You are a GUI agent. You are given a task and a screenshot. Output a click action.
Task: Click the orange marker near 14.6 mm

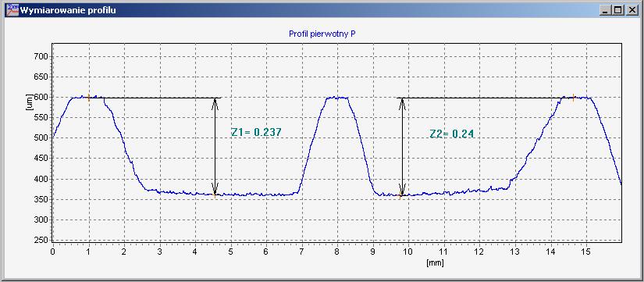tap(574, 98)
